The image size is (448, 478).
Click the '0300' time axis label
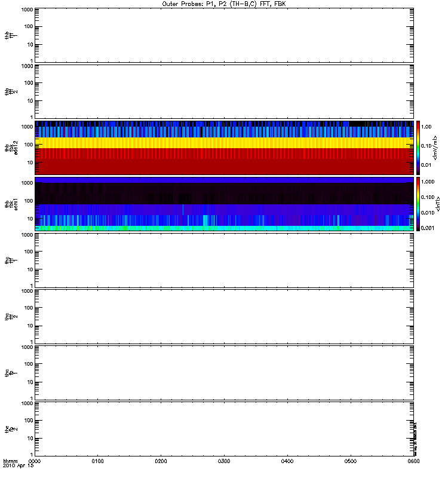tap(224, 461)
